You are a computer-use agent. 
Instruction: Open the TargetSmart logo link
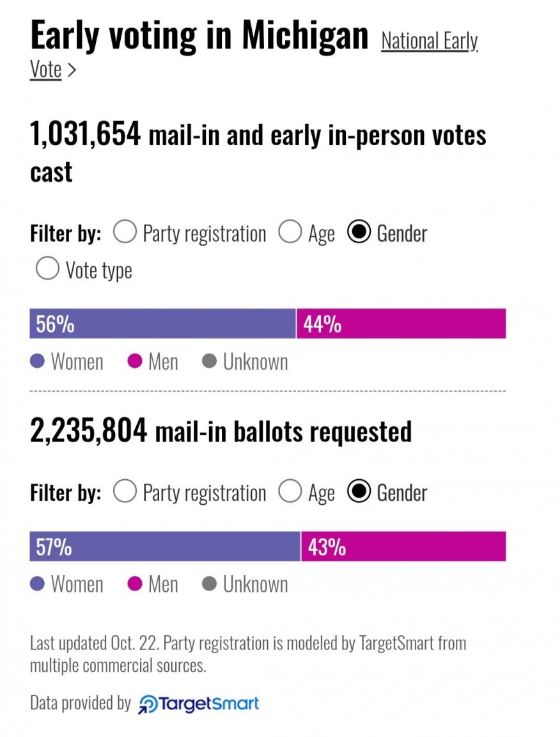pyautogui.click(x=198, y=704)
